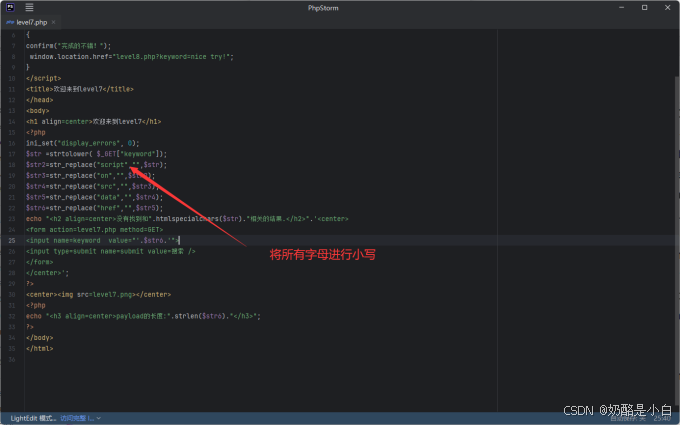This screenshot has width=681, height=425.
Task: Click the confirm("完成的不错!") code line
Action: coord(69,46)
